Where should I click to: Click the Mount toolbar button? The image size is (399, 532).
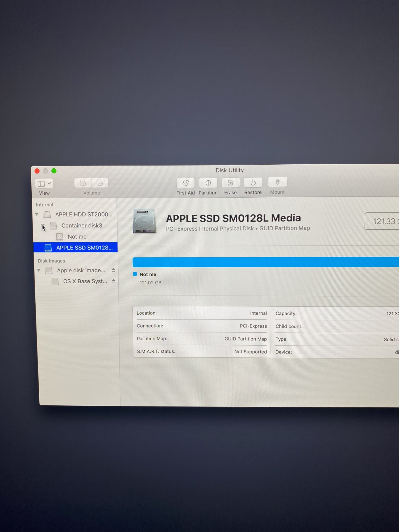(x=277, y=182)
